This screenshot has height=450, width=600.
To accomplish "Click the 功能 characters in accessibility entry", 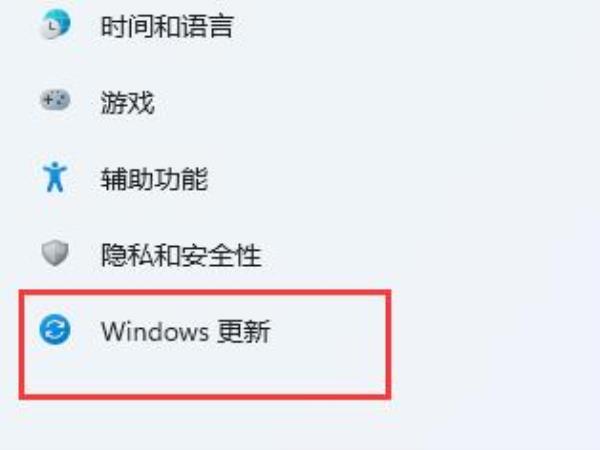I will (181, 179).
